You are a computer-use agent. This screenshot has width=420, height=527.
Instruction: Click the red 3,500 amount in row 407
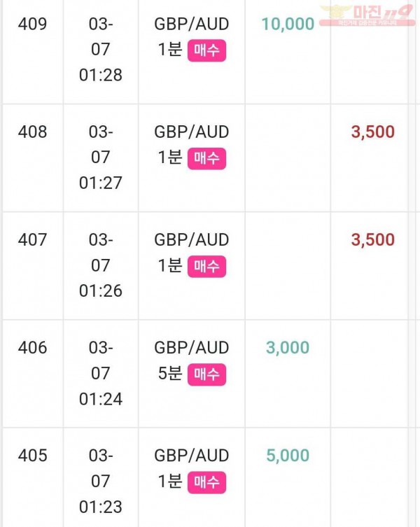pos(373,240)
